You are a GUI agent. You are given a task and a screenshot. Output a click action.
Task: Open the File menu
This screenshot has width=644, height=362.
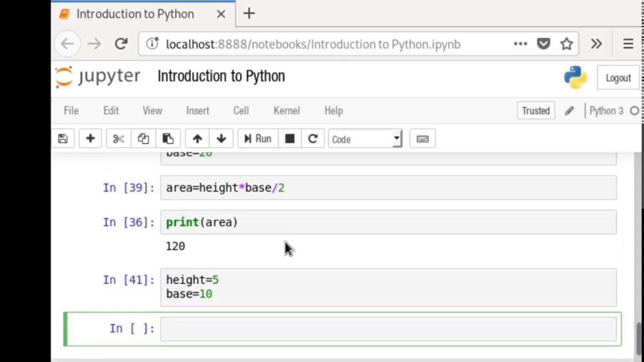71,111
